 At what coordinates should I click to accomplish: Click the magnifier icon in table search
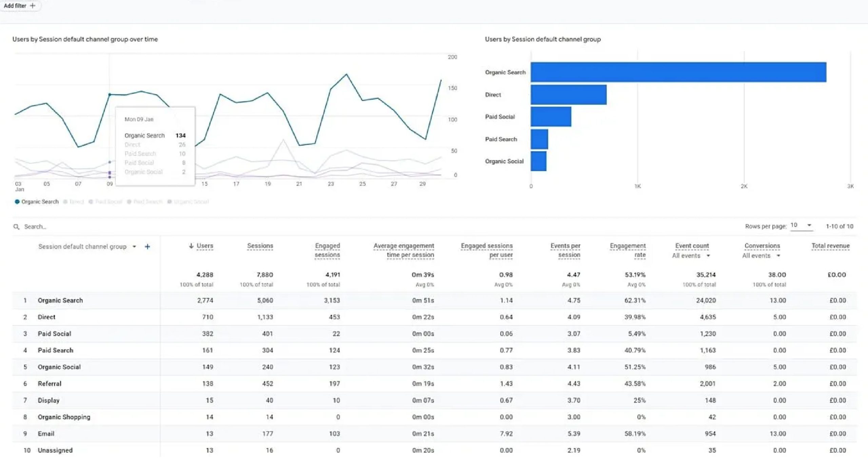click(16, 226)
